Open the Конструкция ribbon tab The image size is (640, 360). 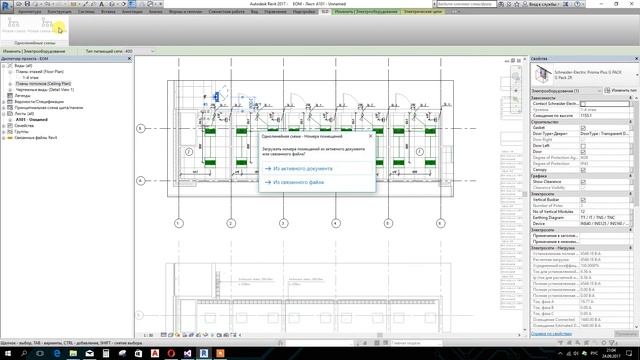(60, 12)
